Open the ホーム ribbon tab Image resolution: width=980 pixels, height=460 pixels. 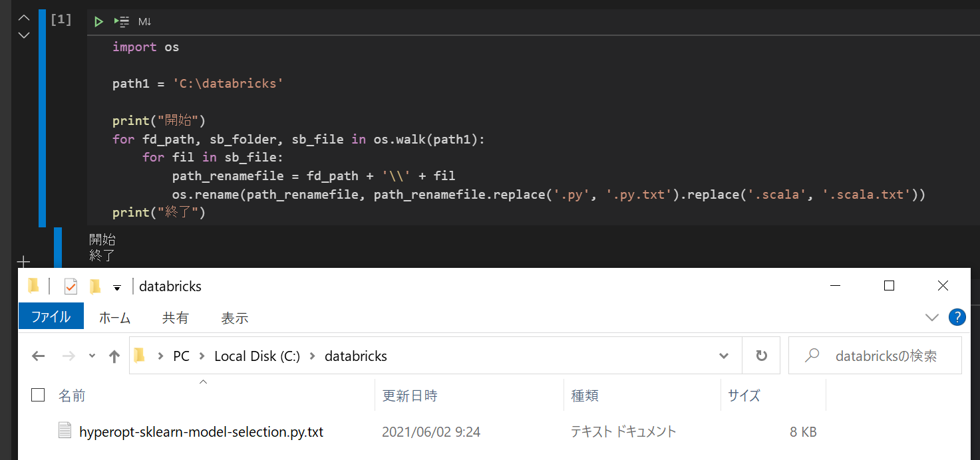click(x=114, y=318)
